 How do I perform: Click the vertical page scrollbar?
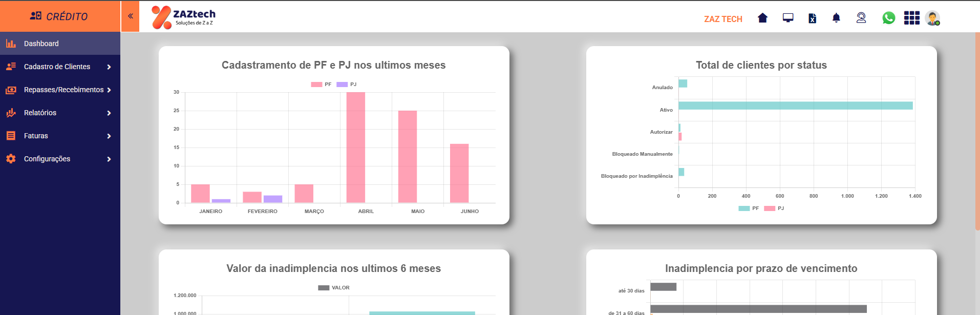[977, 131]
